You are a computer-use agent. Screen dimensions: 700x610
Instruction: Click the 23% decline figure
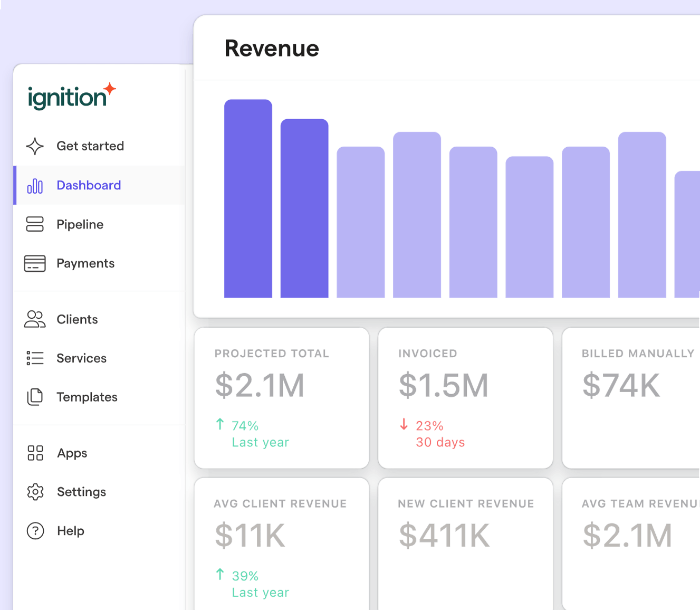429,426
